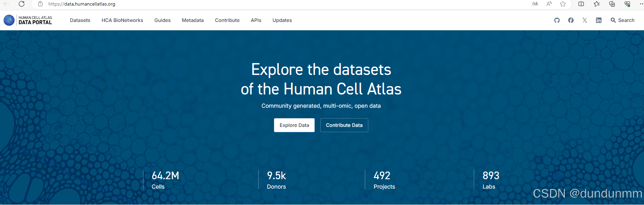The height and width of the screenshot is (205, 644).
Task: Open the Facebook social icon
Action: tap(571, 20)
